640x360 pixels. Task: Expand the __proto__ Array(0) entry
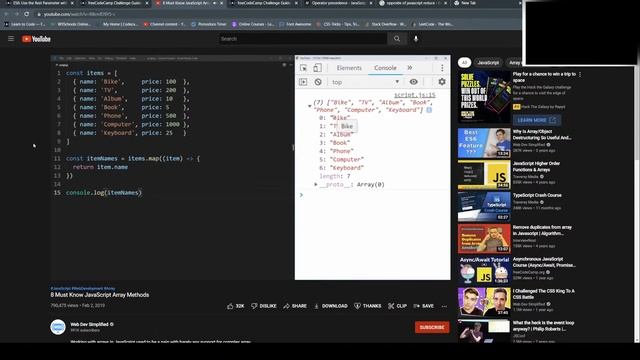tap(316, 184)
